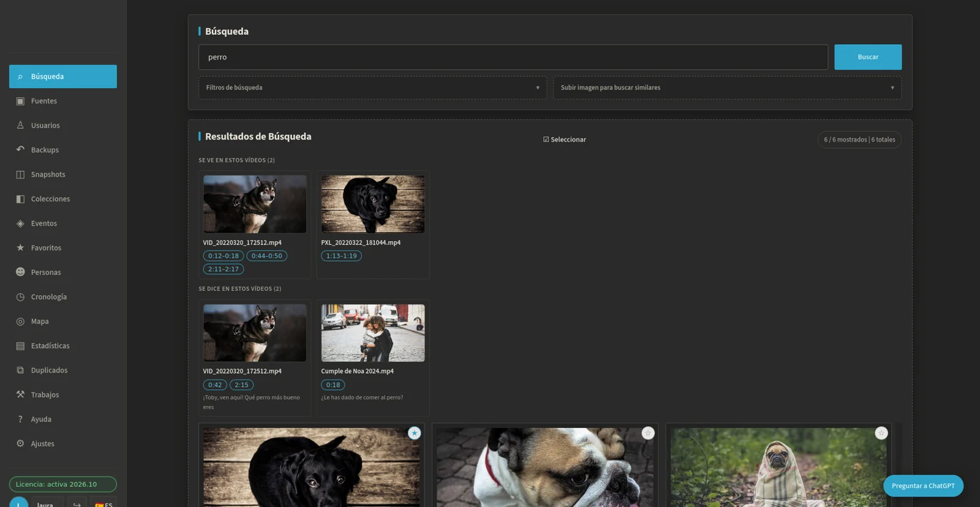The width and height of the screenshot is (980, 507).
Task: Open the Duplicados section
Action: 62,370
